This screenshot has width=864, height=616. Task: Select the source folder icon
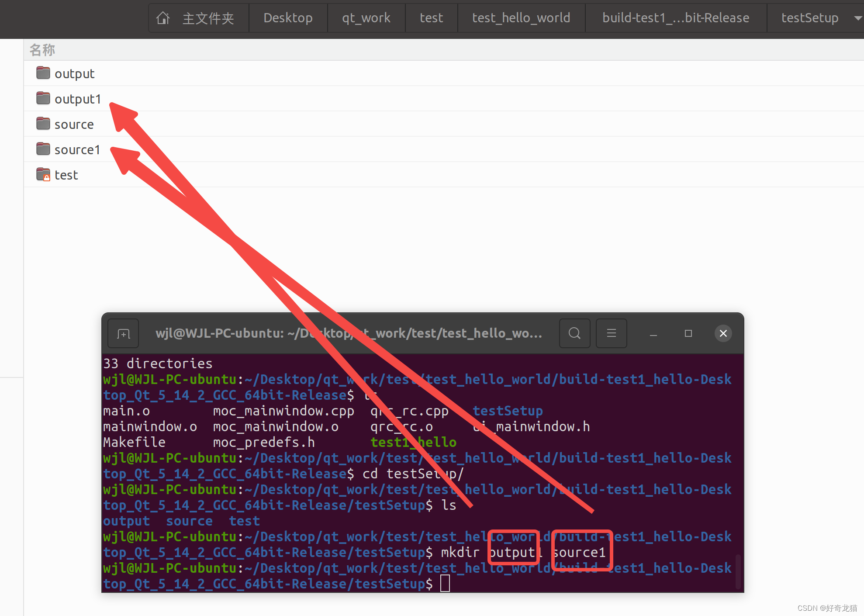click(43, 124)
